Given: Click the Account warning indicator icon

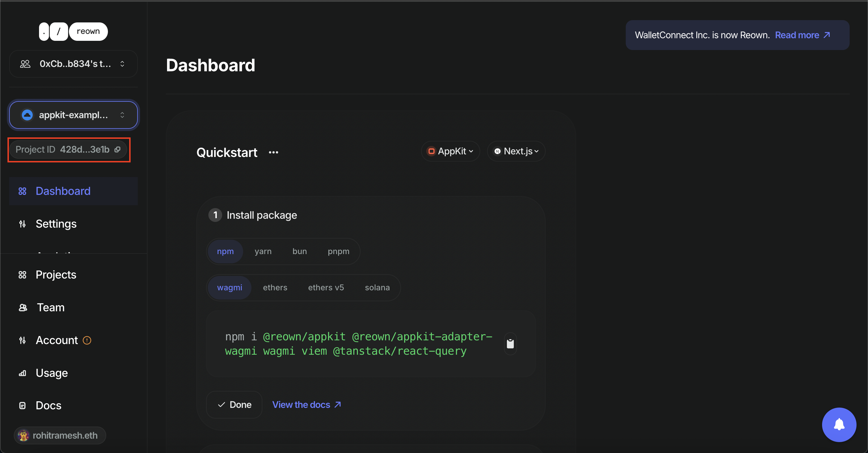Looking at the screenshot, I should coord(87,340).
